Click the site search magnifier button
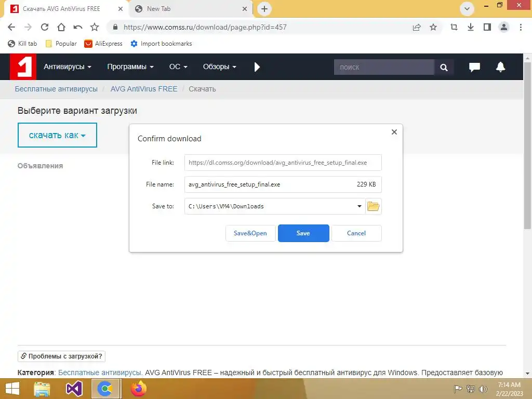This screenshot has height=399, width=532. [444, 67]
